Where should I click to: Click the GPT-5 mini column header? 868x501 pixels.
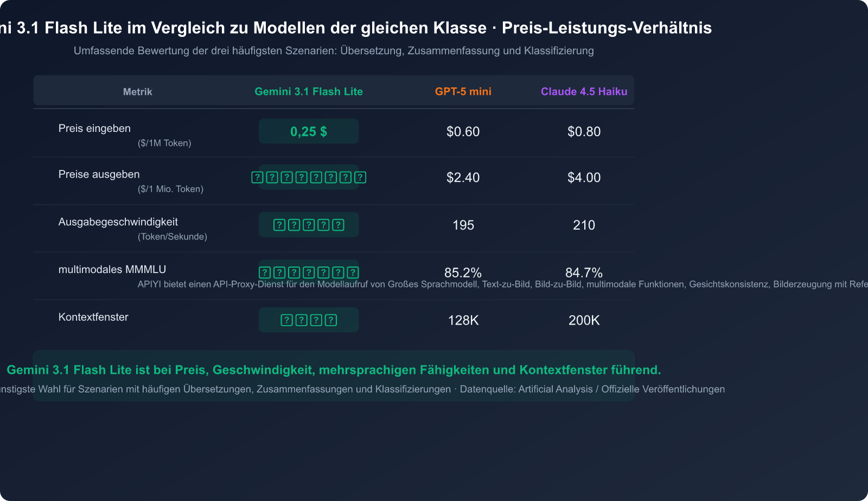pos(463,92)
